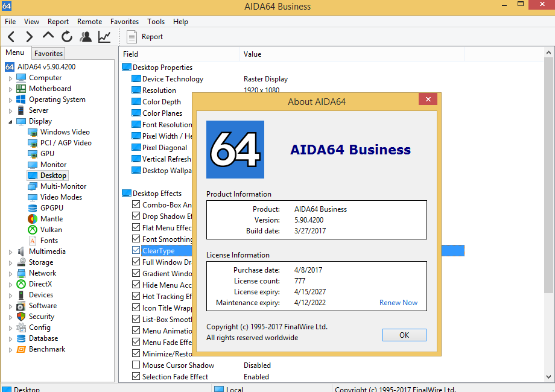Go back with the left arrow toolbar icon
The image size is (555, 392).
[x=11, y=36]
